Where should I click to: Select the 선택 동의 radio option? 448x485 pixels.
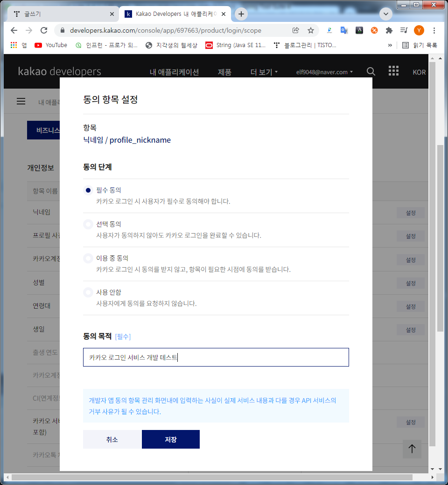click(88, 224)
